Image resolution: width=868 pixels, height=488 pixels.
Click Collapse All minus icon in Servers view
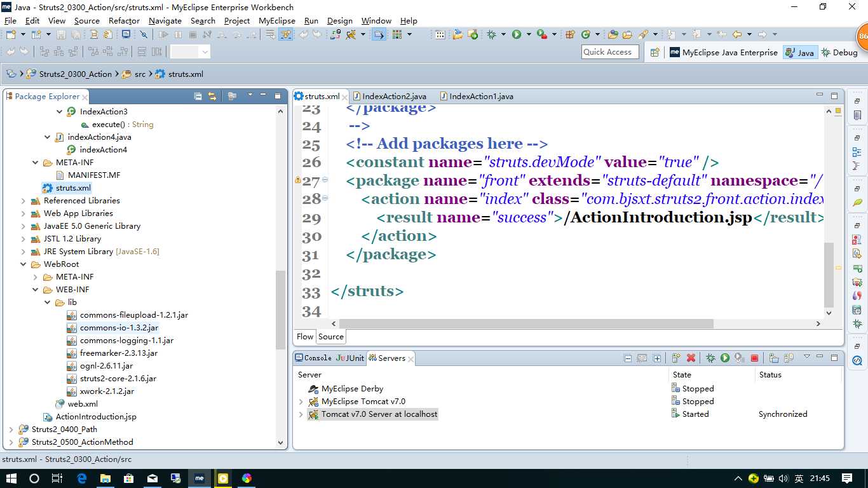tap(628, 358)
